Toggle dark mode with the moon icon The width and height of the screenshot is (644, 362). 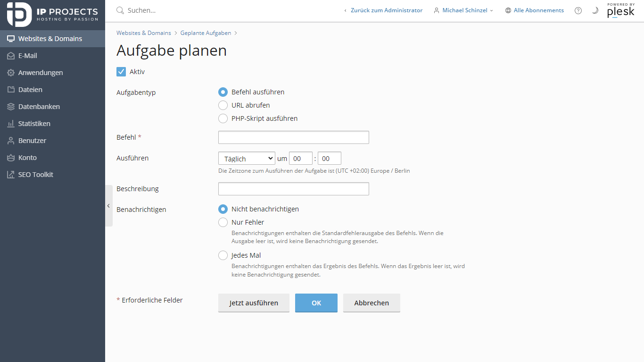click(x=595, y=10)
